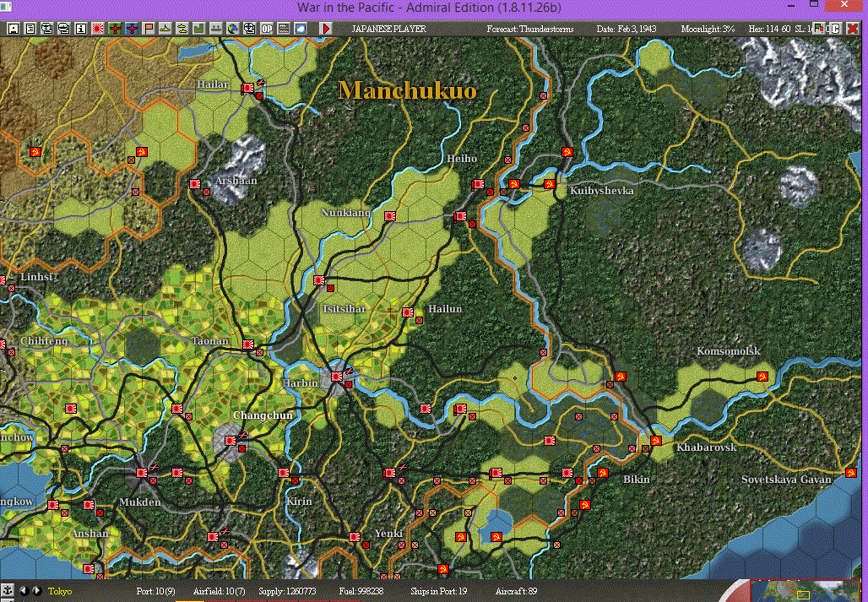Select the Japanese unit at Harbin
Viewport: 868px width, 602px height.
337,377
